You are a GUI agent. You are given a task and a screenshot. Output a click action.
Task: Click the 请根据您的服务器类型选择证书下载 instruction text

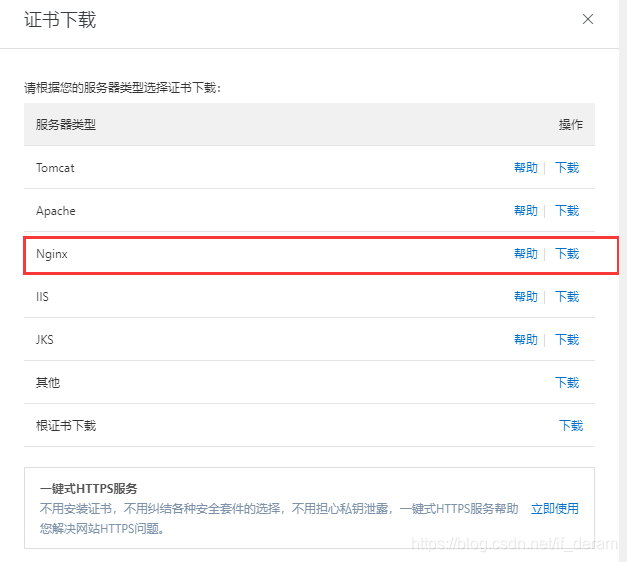point(122,88)
